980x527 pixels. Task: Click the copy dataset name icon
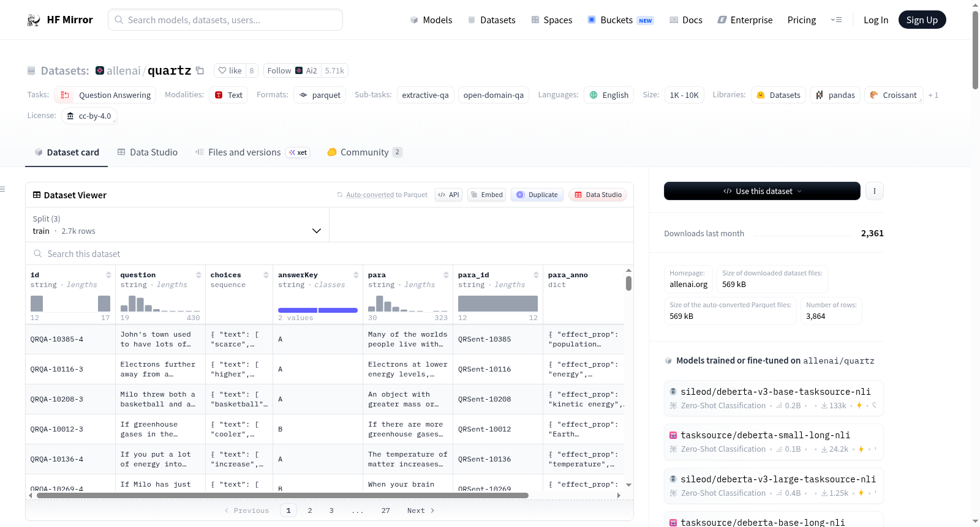[200, 70]
